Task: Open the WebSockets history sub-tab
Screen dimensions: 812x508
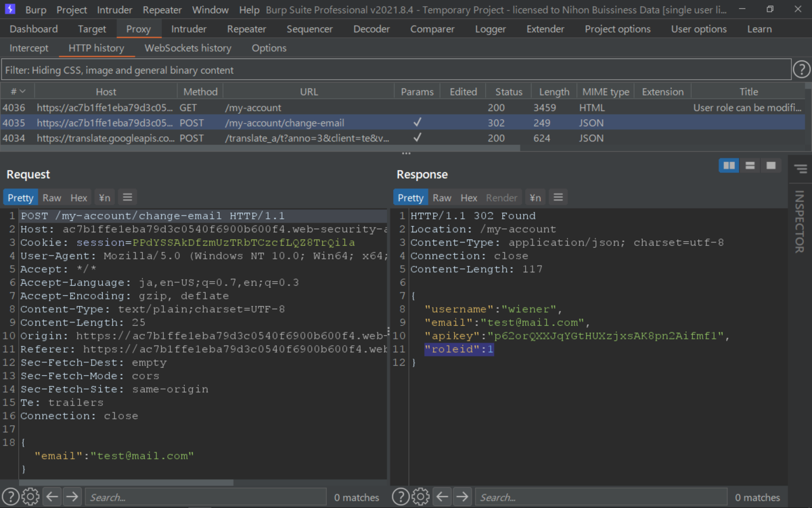Action: [x=188, y=48]
